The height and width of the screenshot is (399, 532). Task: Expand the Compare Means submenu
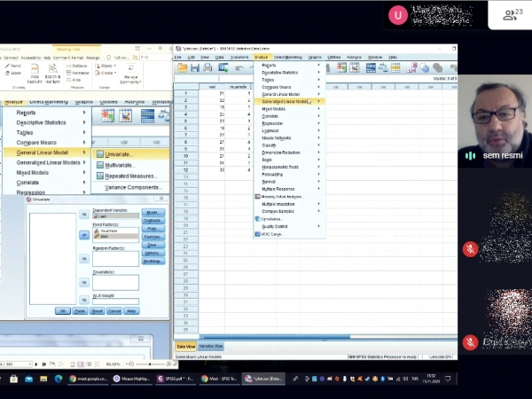pyautogui.click(x=290, y=87)
